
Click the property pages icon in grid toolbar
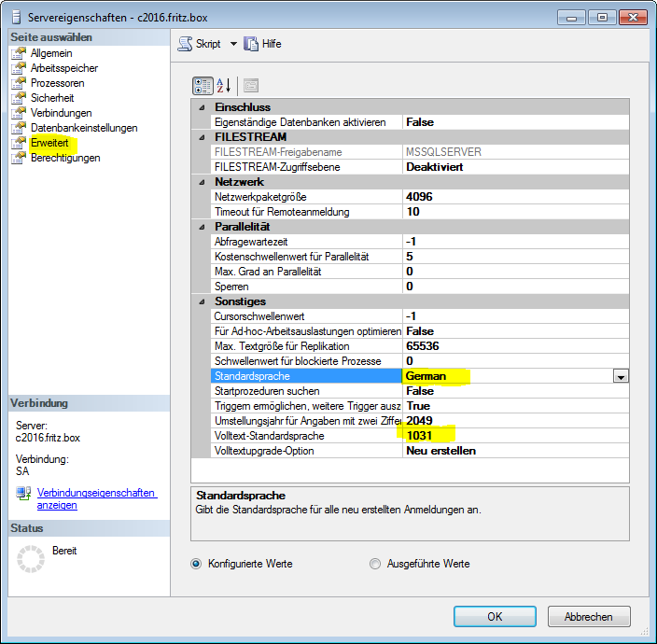click(250, 86)
